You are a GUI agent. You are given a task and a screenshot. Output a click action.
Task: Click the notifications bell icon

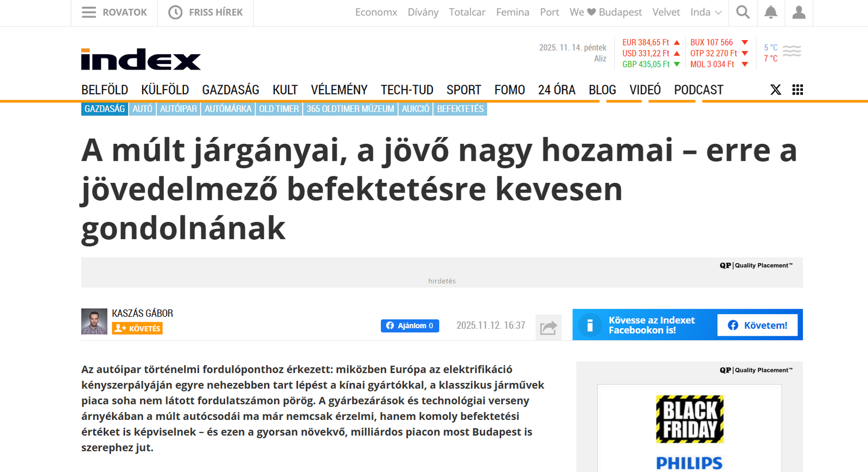(x=770, y=12)
